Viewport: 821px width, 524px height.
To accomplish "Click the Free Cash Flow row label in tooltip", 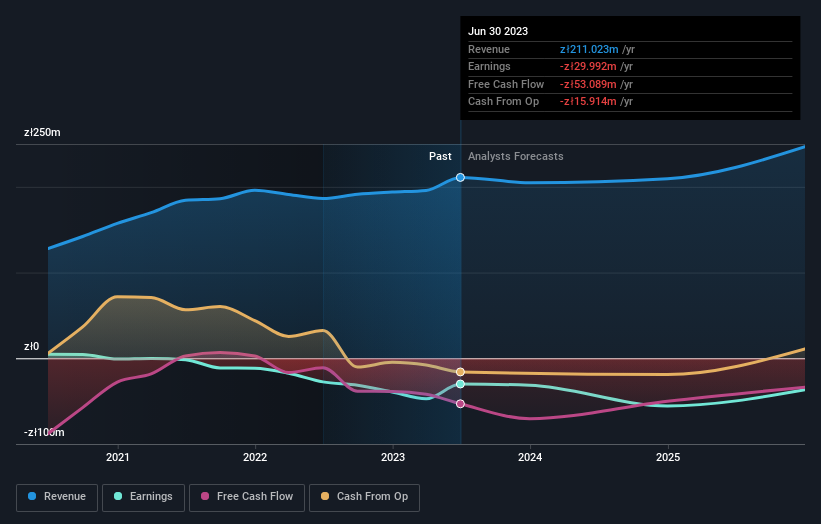I will coord(506,84).
